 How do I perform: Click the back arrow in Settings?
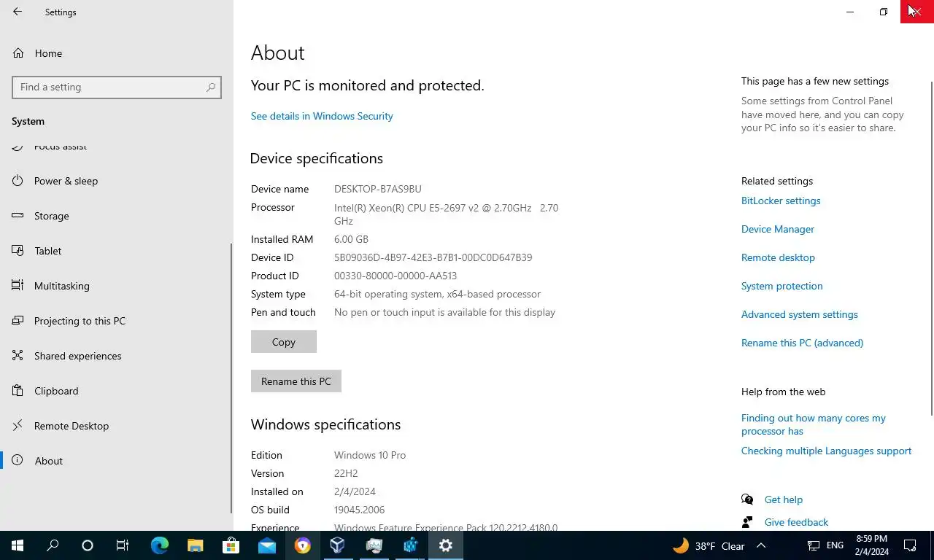tap(18, 12)
